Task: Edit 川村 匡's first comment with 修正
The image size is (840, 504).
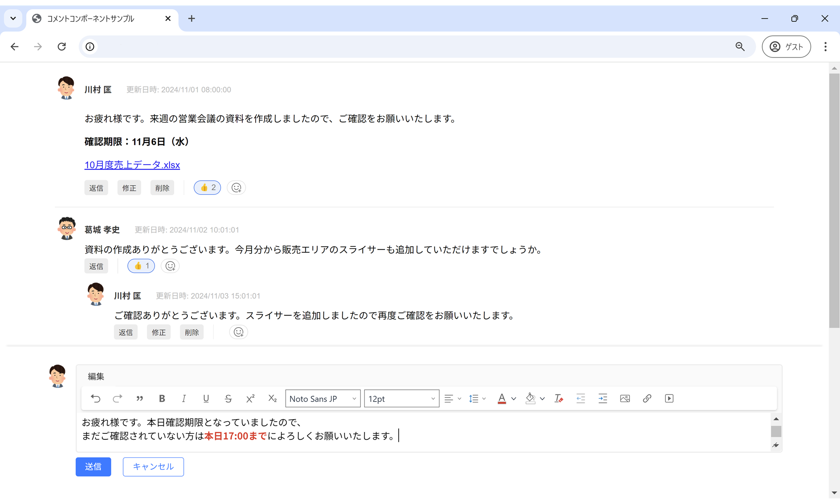Action: point(129,188)
